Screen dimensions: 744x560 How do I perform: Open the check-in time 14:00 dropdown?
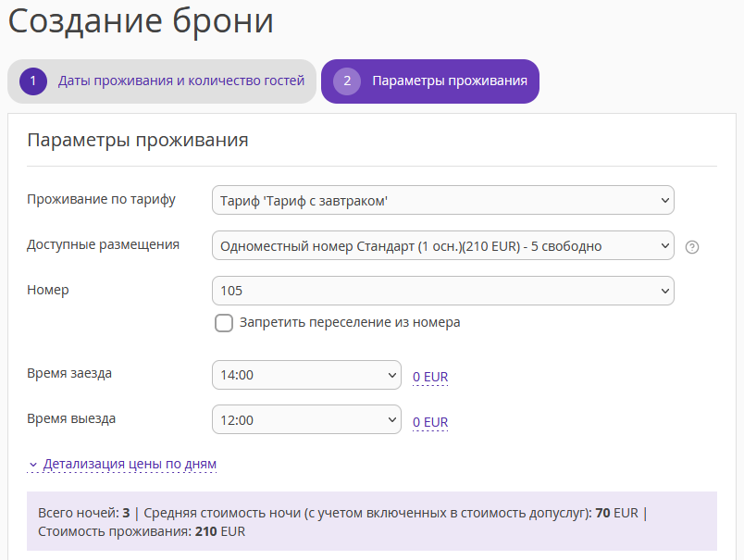(x=306, y=375)
